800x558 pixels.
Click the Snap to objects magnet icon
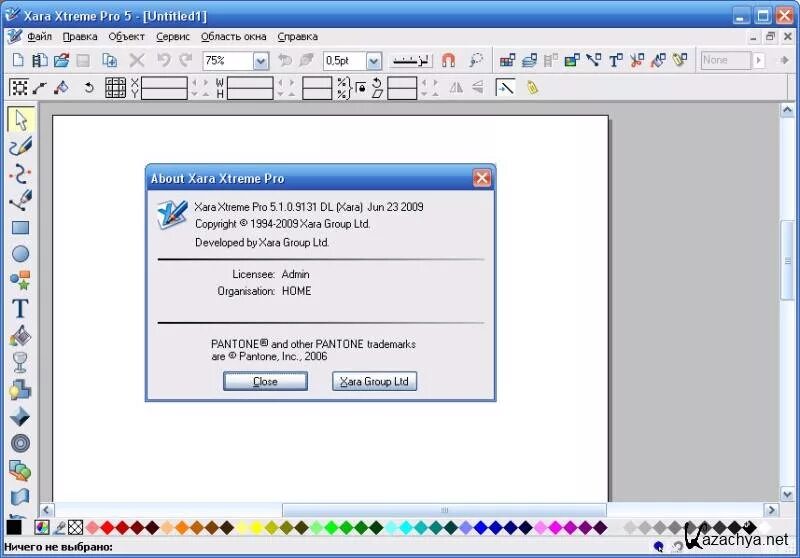click(448, 60)
